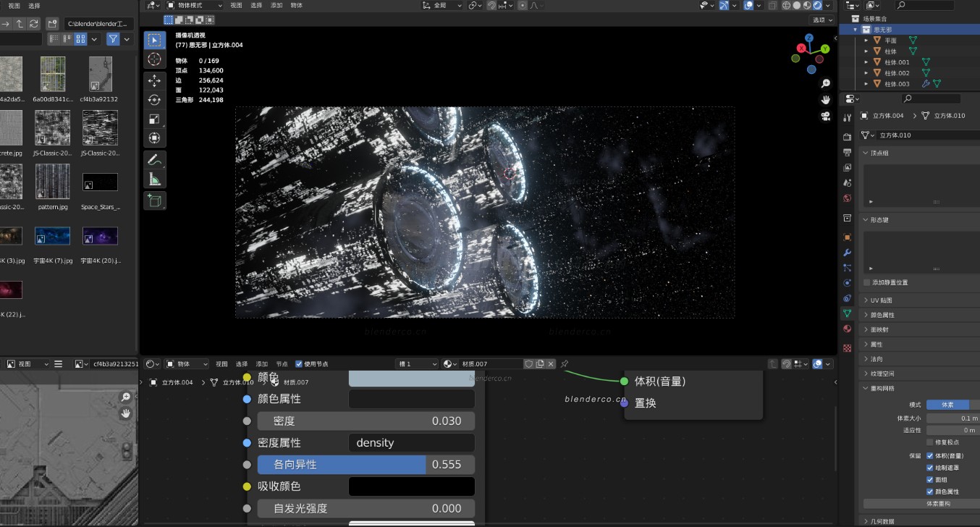The height and width of the screenshot is (527, 980).
Task: Click the file browser filter funnel icon
Action: pos(113,39)
